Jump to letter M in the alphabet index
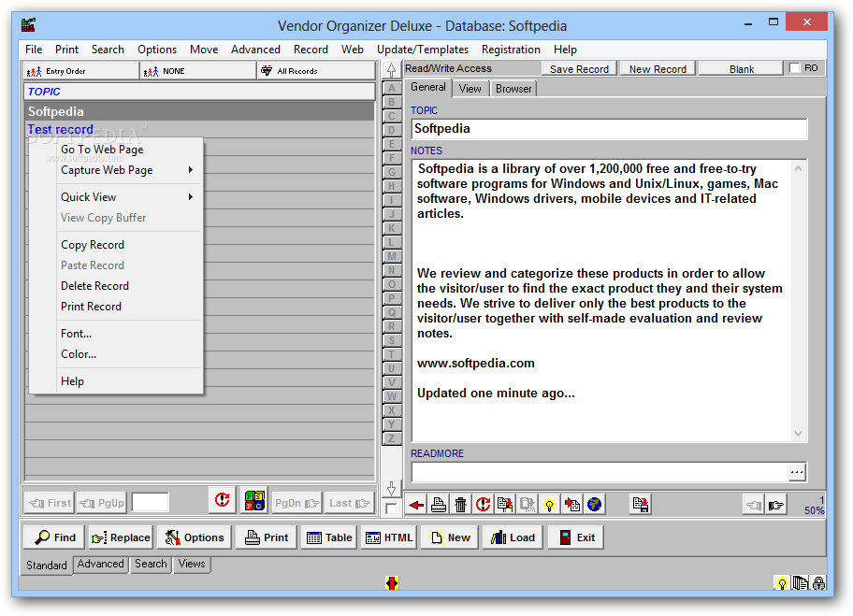Image resolution: width=853 pixels, height=616 pixels. (392, 256)
